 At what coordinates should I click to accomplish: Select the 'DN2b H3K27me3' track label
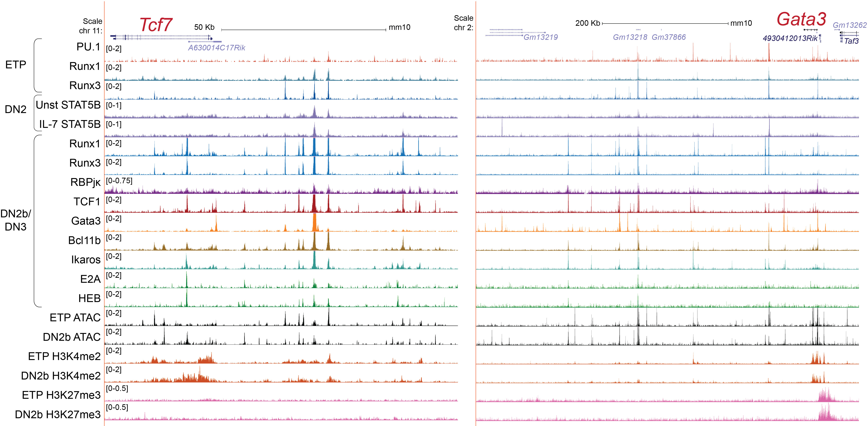58,415
